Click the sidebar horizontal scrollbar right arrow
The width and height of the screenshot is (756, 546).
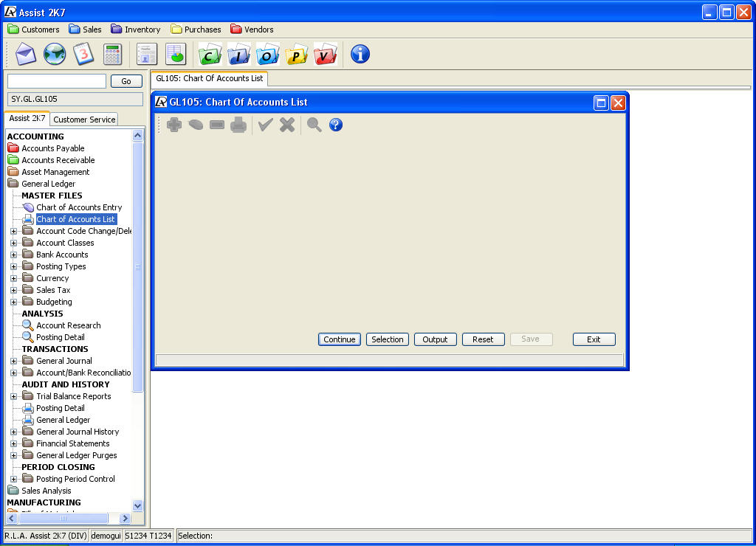125,518
